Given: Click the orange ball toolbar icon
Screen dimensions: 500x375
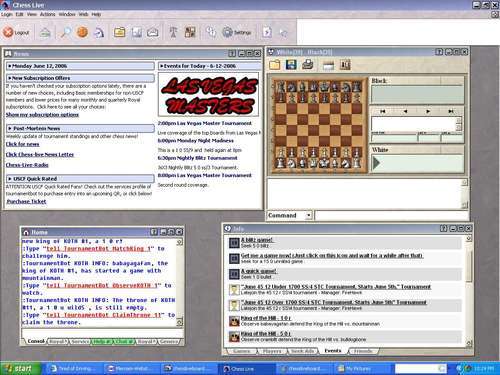Looking at the screenshot, I should click(82, 32).
